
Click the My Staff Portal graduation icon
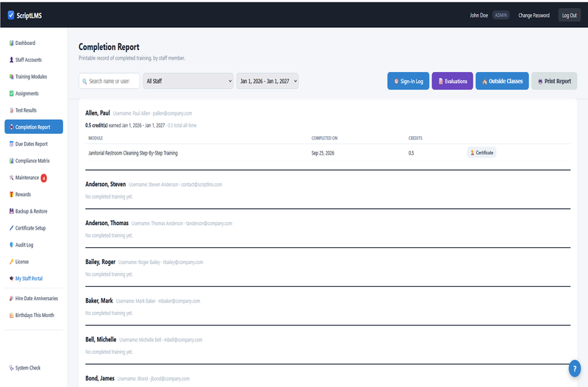coord(12,279)
